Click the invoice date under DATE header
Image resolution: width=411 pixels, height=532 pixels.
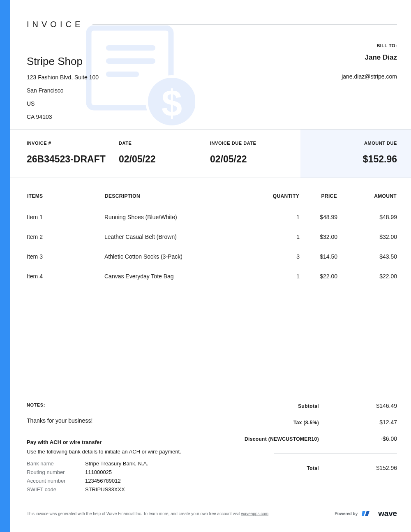click(x=137, y=159)
